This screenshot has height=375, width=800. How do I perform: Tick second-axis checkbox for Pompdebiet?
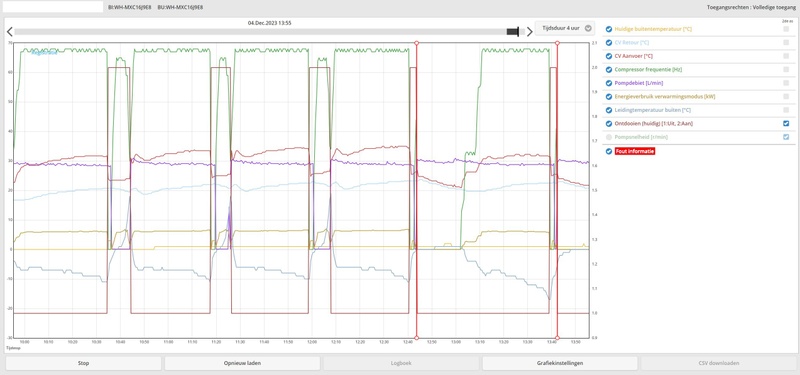pyautogui.click(x=786, y=83)
